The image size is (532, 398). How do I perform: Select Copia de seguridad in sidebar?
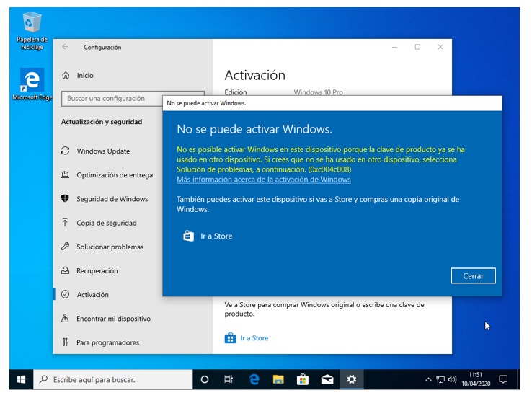pos(108,223)
